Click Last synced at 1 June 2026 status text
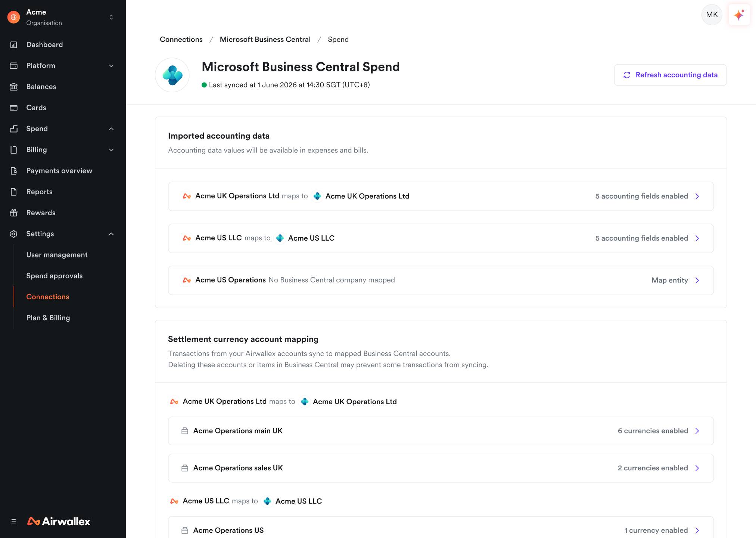 click(x=289, y=85)
